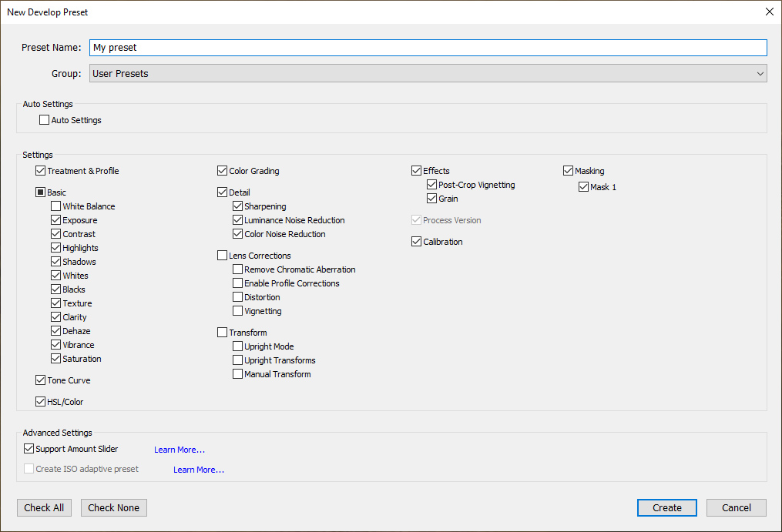Disable Luminance Noise Reduction
The width and height of the screenshot is (782, 532).
pyautogui.click(x=238, y=220)
